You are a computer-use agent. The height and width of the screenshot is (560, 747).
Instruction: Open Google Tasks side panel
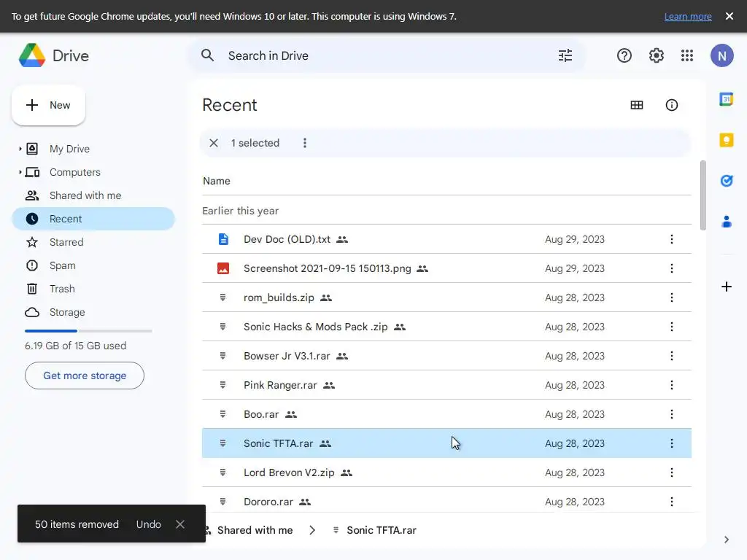726,181
